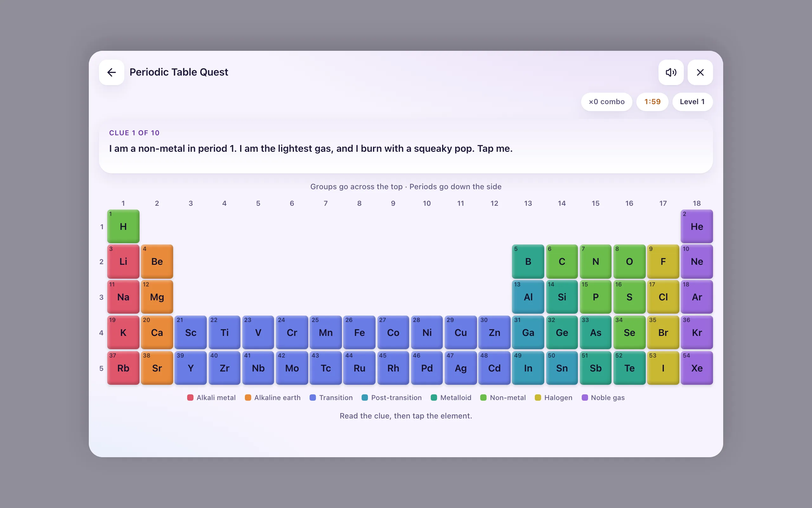Image resolution: width=812 pixels, height=508 pixels.
Task: Click the x0 combo badge
Action: [606, 102]
